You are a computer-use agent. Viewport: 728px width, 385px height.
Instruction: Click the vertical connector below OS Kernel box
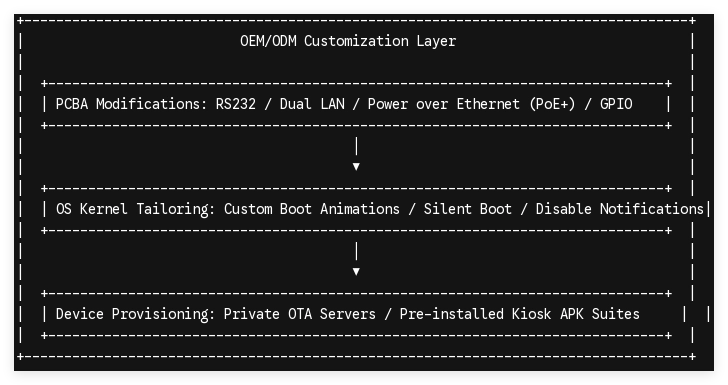tap(356, 251)
